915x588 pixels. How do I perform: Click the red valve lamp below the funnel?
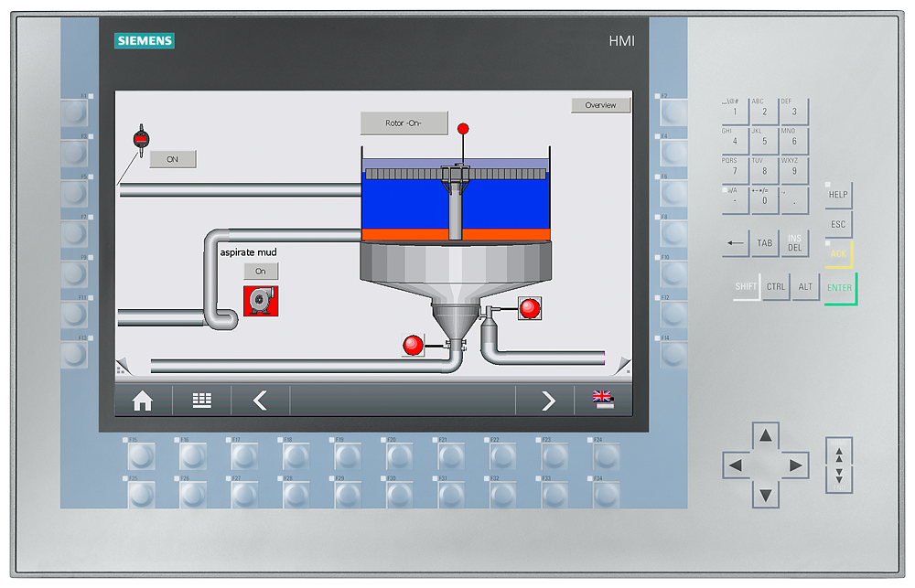(411, 347)
